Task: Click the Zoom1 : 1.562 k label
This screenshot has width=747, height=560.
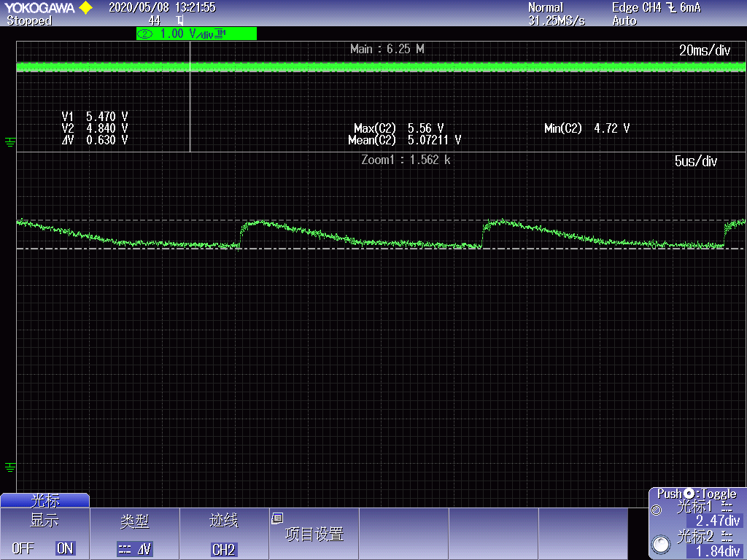Action: (x=406, y=160)
